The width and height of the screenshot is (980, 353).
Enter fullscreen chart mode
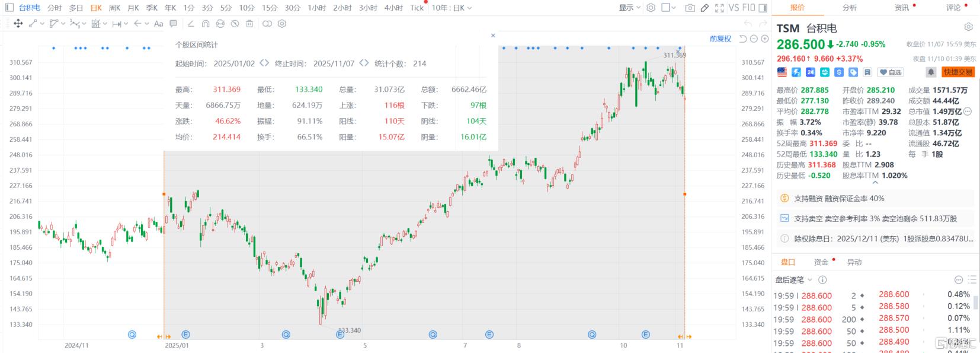pyautogui.click(x=719, y=8)
